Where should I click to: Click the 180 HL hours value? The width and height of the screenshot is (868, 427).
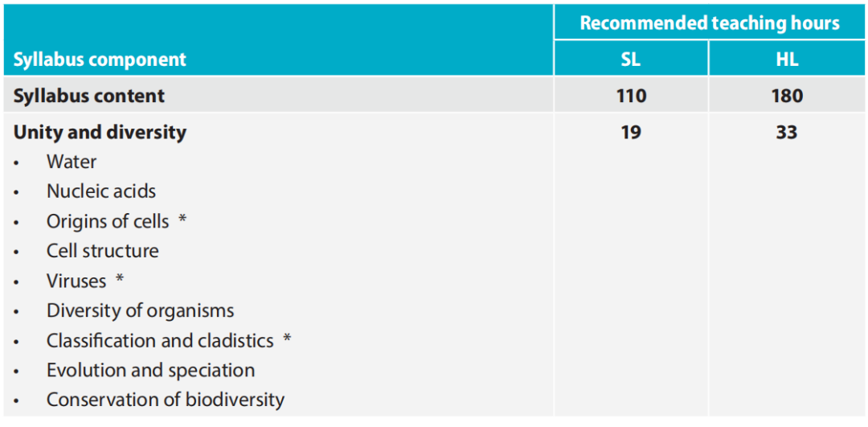point(787,96)
